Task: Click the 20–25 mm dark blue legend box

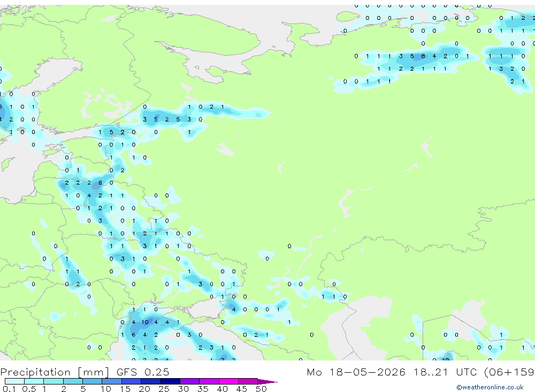Action: click(150, 381)
